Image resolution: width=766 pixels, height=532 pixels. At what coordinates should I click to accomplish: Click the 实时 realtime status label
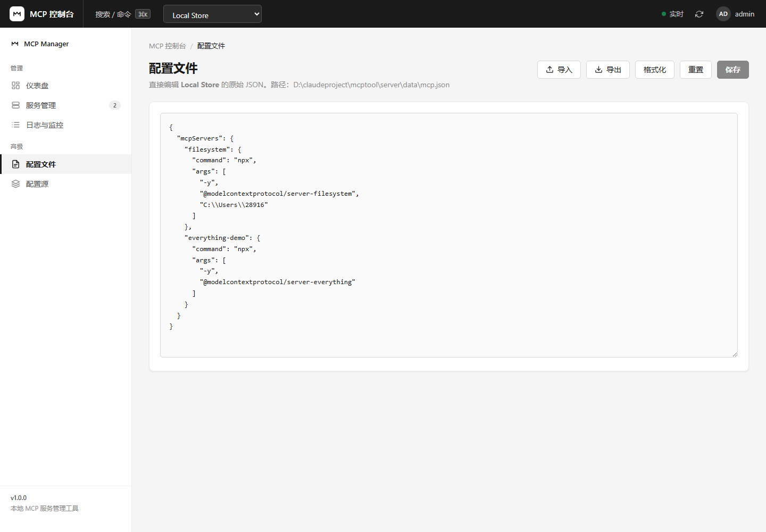(x=677, y=14)
